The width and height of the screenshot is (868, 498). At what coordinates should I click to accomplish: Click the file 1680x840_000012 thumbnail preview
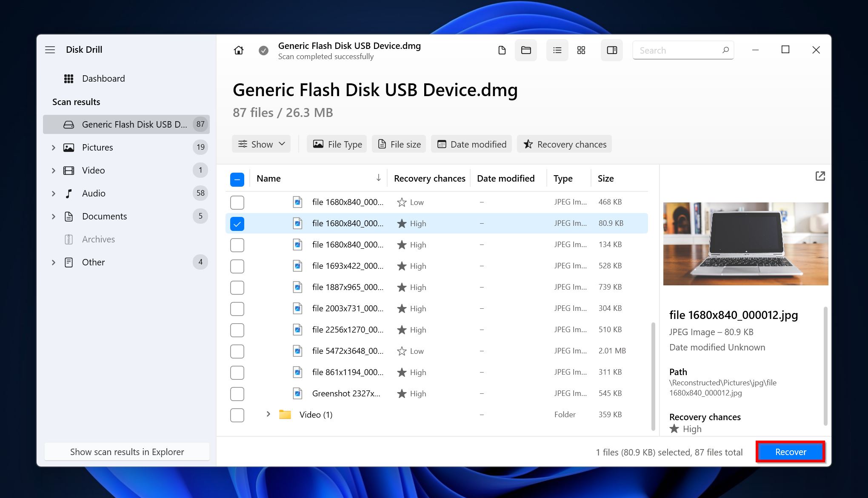(x=745, y=244)
